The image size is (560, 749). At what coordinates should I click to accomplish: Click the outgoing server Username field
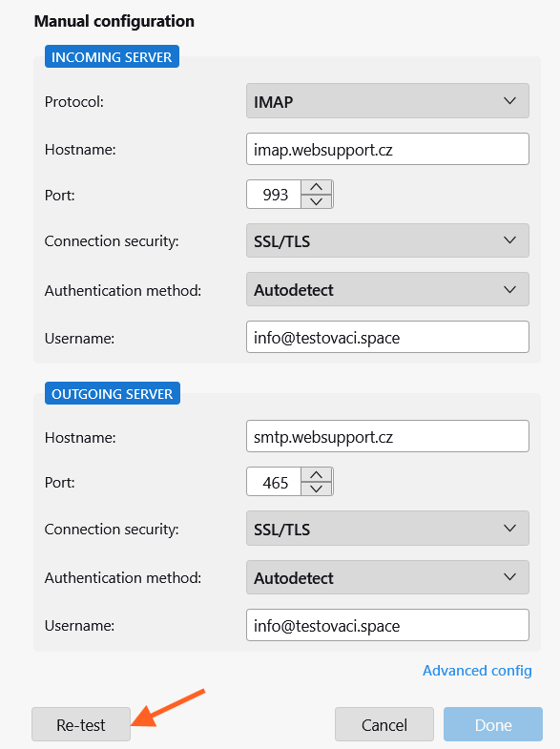pos(387,625)
